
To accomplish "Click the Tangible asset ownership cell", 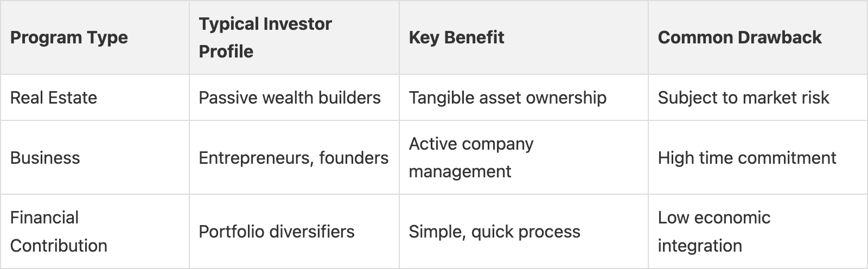I will click(507, 98).
